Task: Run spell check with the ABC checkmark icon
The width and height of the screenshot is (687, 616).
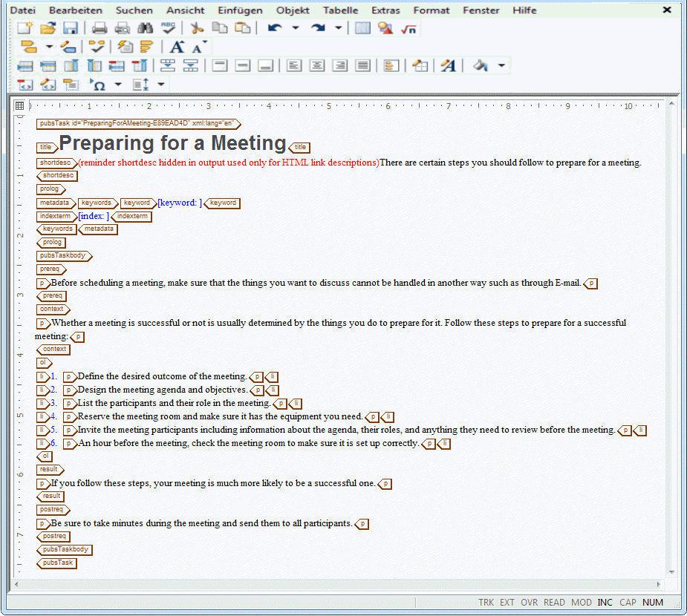Action: 169,28
